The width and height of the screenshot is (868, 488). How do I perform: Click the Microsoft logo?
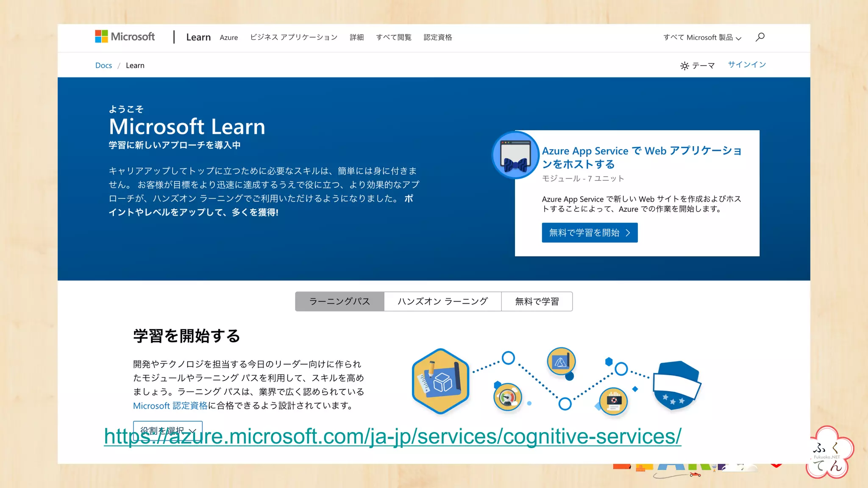click(x=125, y=36)
